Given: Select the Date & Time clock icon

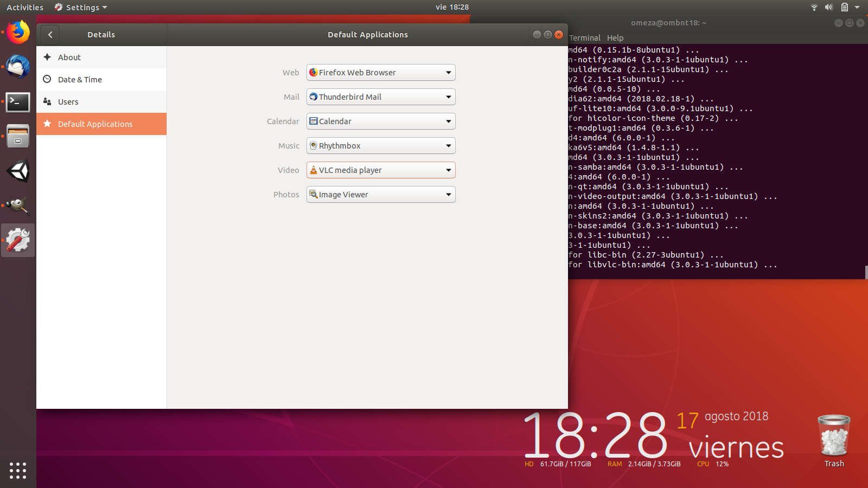Looking at the screenshot, I should (47, 79).
